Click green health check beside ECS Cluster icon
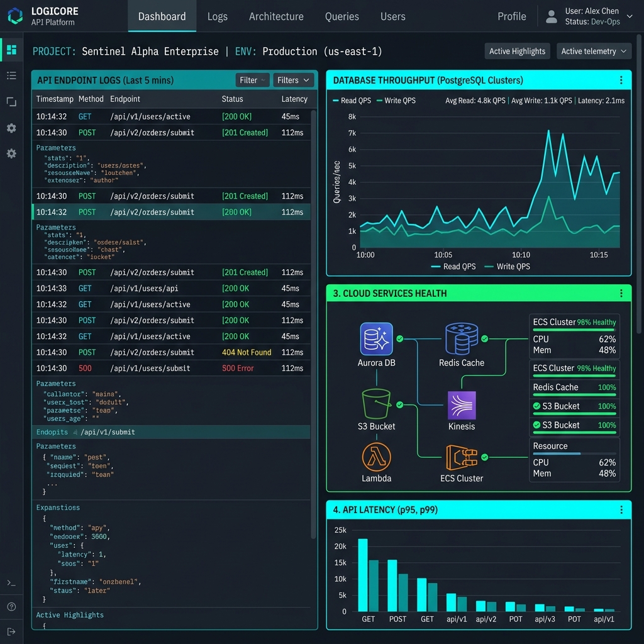The height and width of the screenshot is (644, 644). [x=485, y=457]
